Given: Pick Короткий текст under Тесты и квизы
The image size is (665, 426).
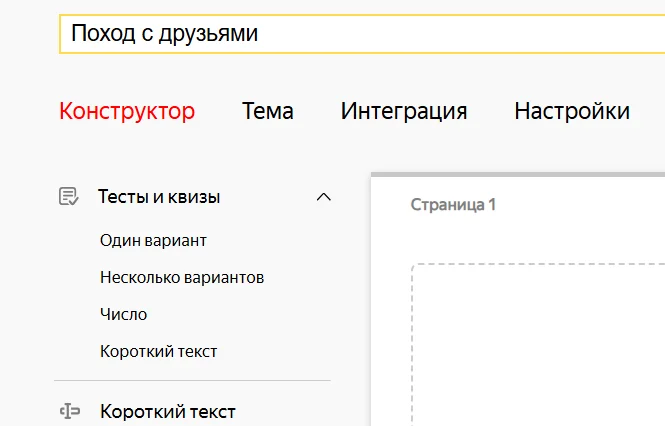Looking at the screenshot, I should [x=159, y=351].
